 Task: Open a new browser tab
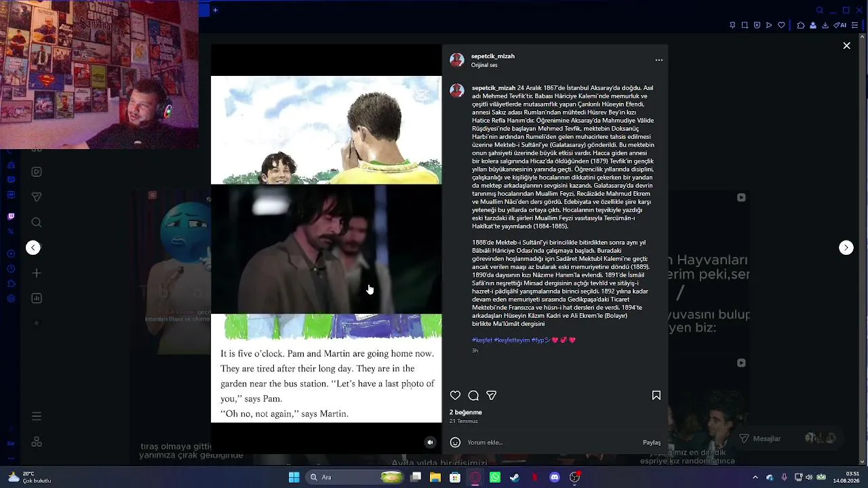(215, 10)
